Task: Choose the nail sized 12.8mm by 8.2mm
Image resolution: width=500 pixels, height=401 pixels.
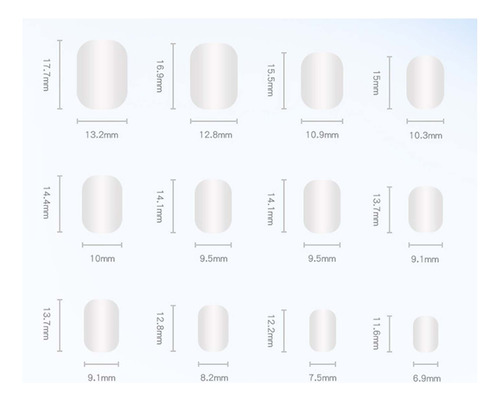Action: click(213, 328)
